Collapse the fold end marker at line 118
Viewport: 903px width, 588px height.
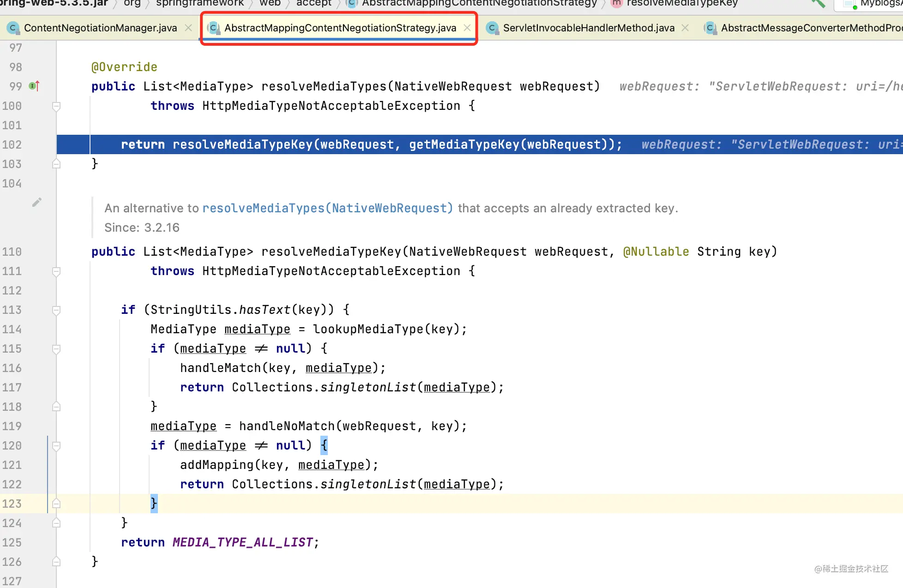click(x=56, y=407)
